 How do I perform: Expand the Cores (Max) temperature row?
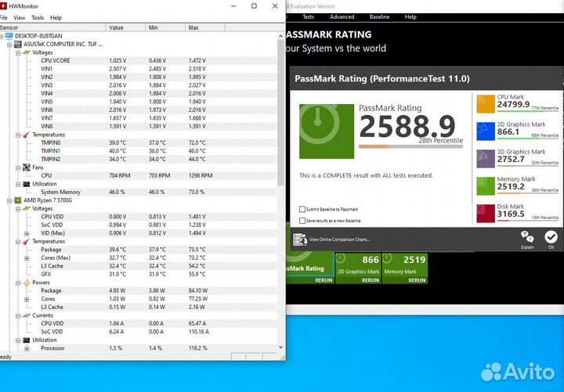pyautogui.click(x=27, y=258)
